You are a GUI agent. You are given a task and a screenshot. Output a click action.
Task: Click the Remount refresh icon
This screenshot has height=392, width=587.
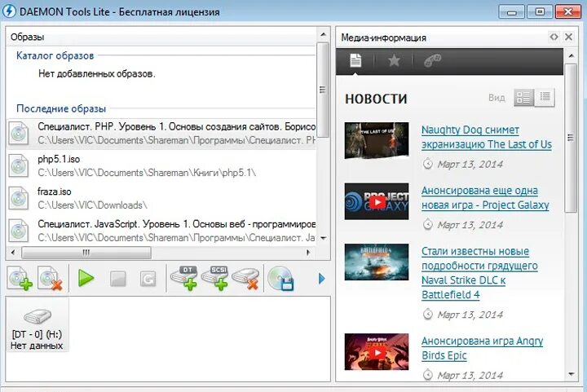click(148, 279)
